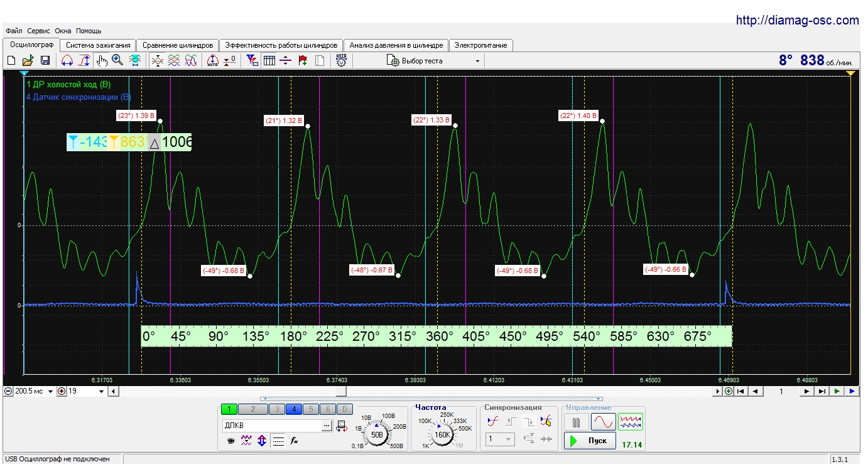This screenshot has width=868, height=467.
Task: Adjust the 50В voltage range knob
Action: (x=377, y=434)
